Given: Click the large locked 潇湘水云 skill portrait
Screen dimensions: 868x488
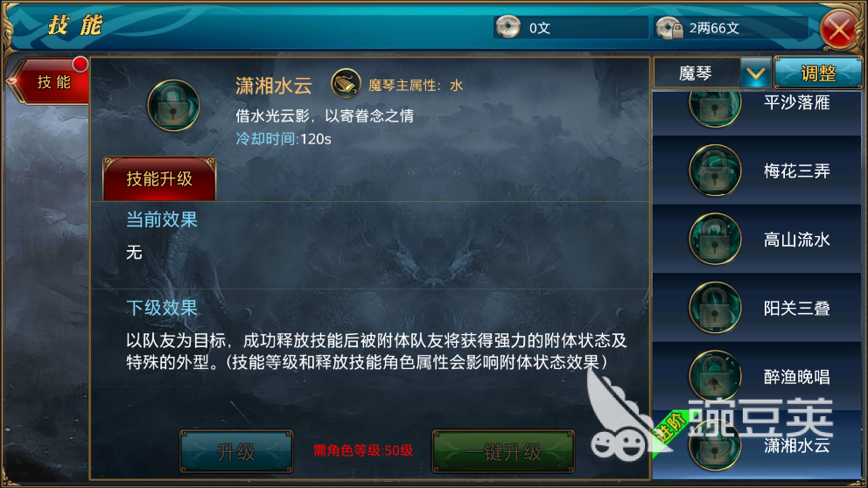Looking at the screenshot, I should [173, 106].
